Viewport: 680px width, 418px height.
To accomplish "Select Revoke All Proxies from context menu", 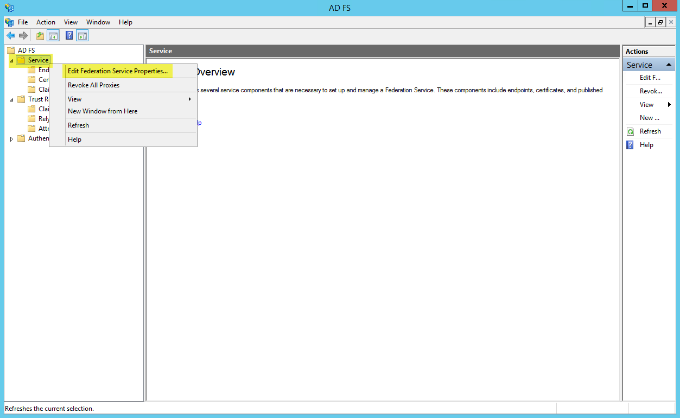I will point(91,85).
